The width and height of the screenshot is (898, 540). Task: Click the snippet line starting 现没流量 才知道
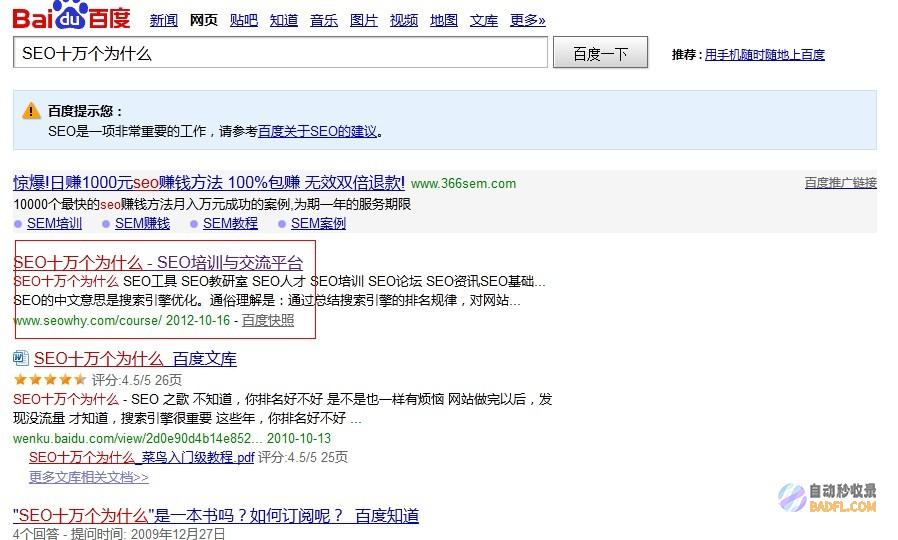coord(187,419)
